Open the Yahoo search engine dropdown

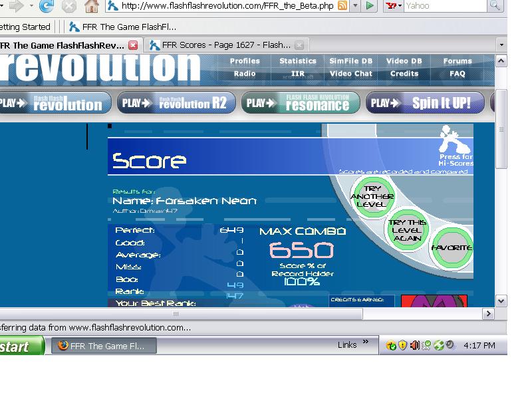394,6
